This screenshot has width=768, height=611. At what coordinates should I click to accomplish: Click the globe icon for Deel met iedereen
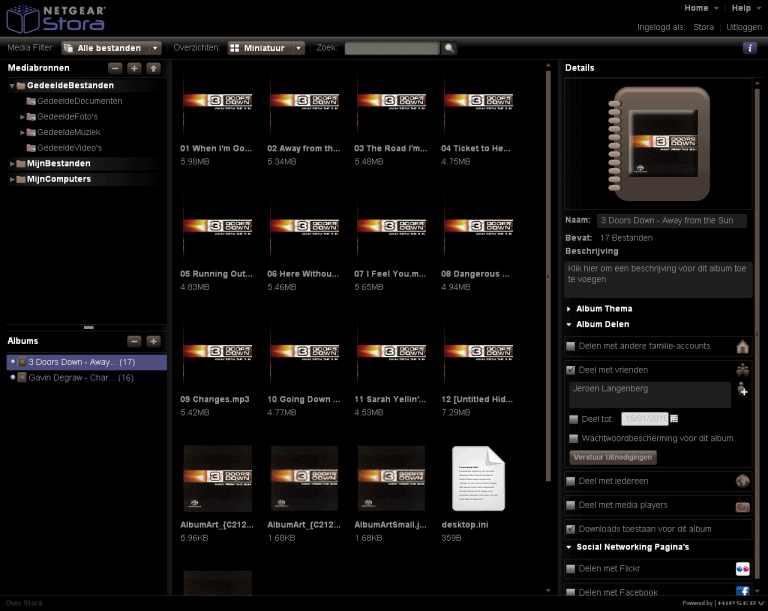pos(743,481)
